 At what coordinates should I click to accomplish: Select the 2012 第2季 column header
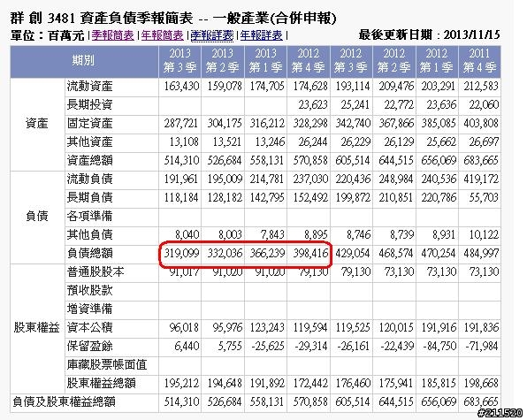(393, 61)
